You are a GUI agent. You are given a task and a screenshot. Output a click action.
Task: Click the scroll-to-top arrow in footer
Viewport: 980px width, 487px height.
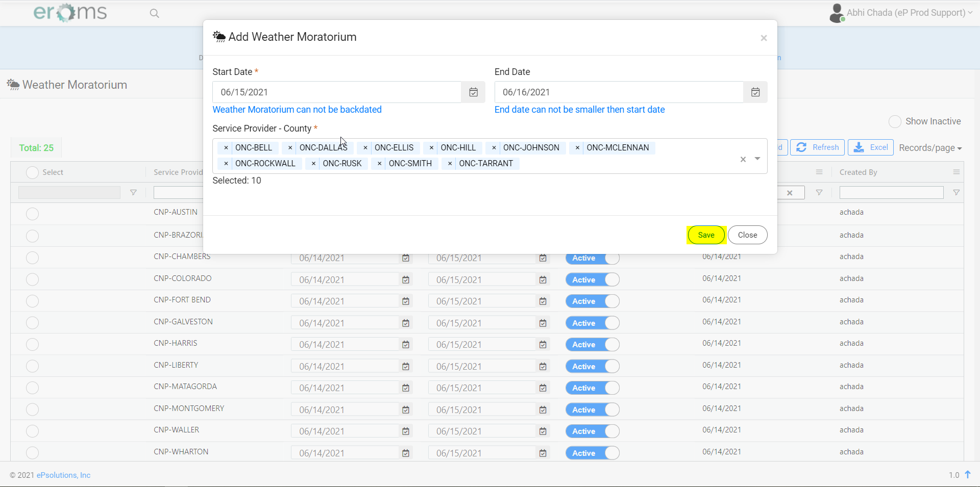pyautogui.click(x=967, y=475)
